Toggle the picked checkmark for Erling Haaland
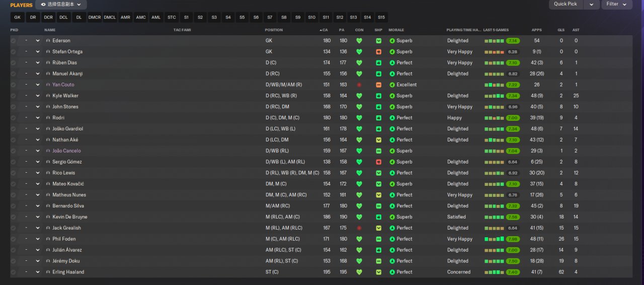This screenshot has width=644, height=285. tap(13, 272)
